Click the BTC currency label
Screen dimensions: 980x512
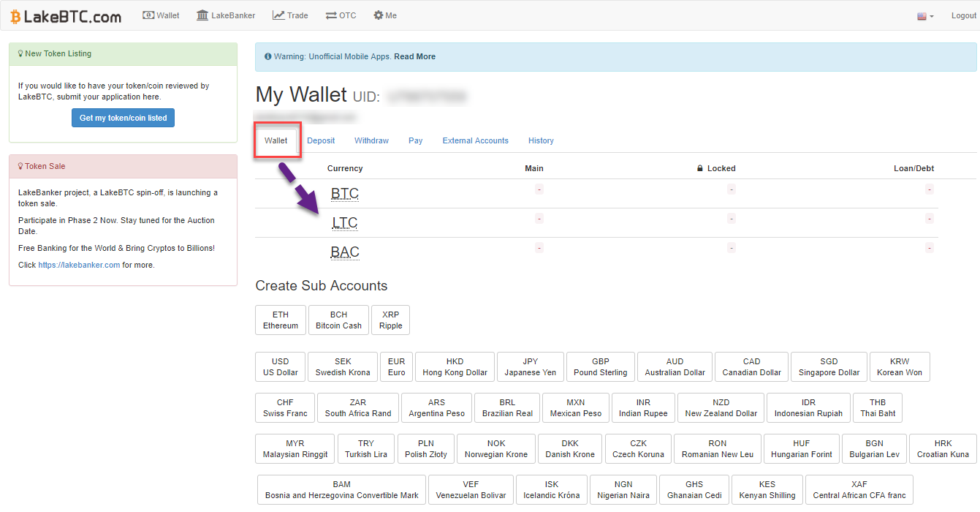[x=345, y=194]
